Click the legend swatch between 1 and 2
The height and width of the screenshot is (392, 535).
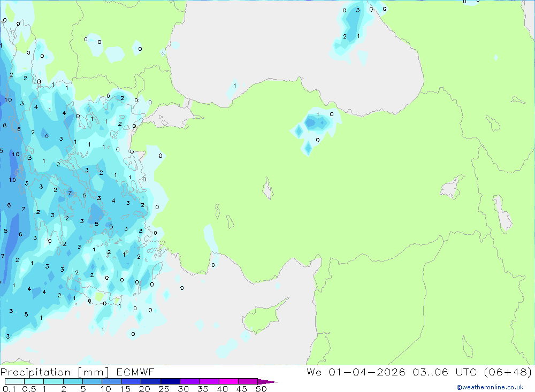[53, 381]
